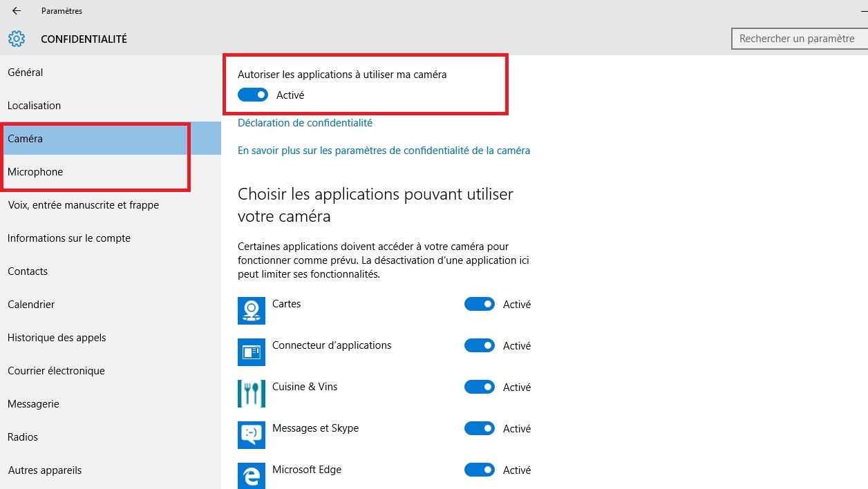Viewport: 868px width, 489px height.
Task: Click the Rechercher un paramètre search field
Action: pos(798,39)
